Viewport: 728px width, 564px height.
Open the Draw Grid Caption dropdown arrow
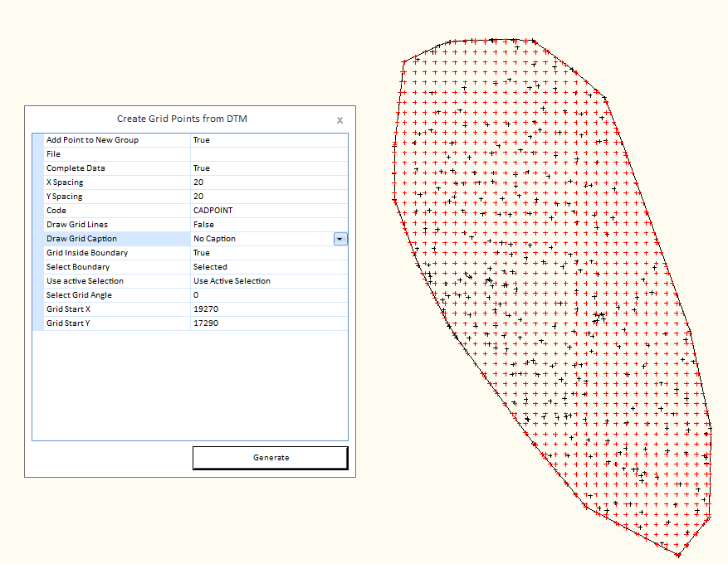pos(340,239)
